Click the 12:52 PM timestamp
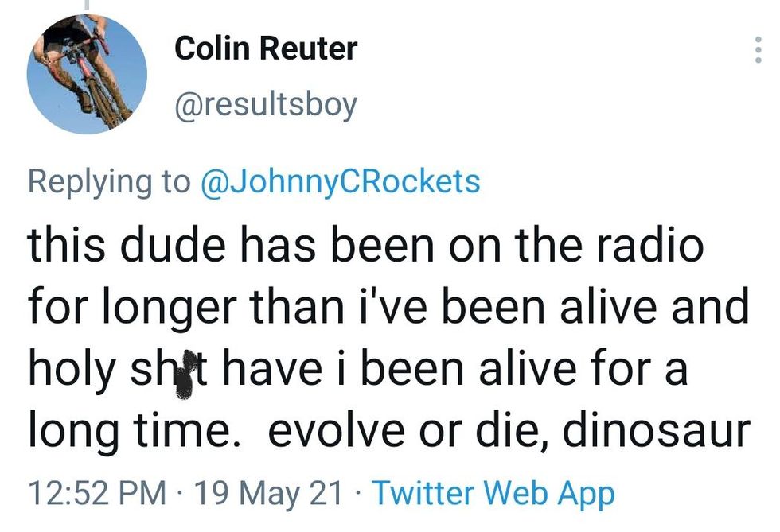 [x=98, y=493]
